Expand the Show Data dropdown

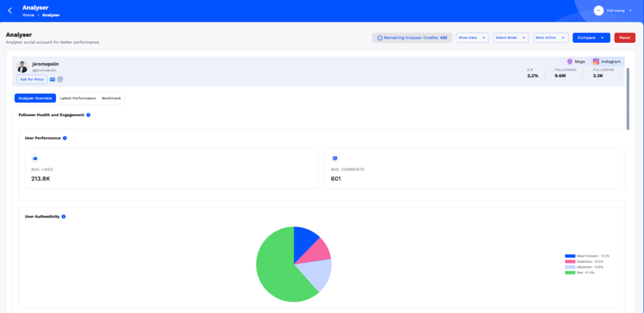click(472, 38)
